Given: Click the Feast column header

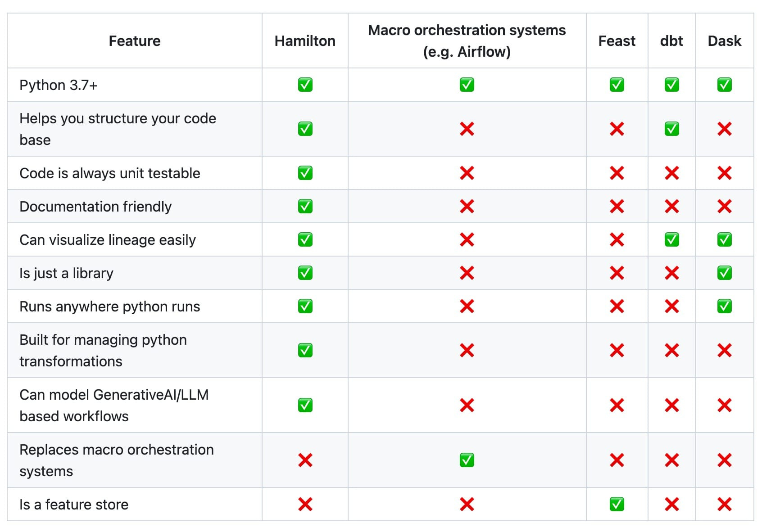Looking at the screenshot, I should 617,41.
